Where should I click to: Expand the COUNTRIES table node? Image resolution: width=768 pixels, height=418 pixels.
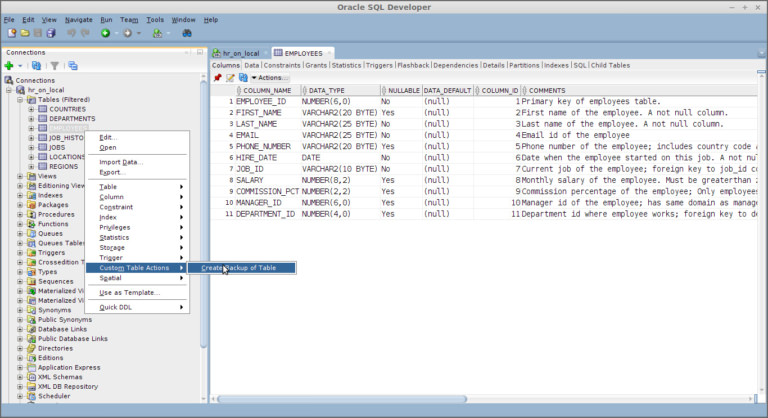coord(31,109)
